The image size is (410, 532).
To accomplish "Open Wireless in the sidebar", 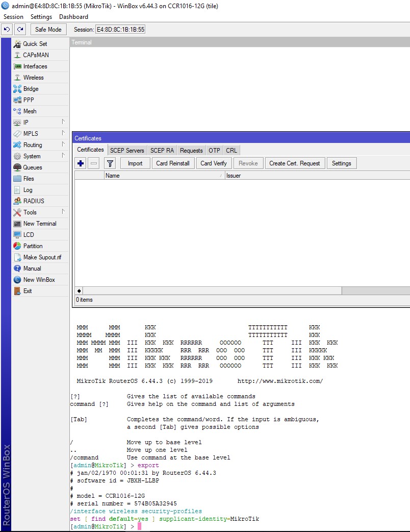I will [40, 78].
